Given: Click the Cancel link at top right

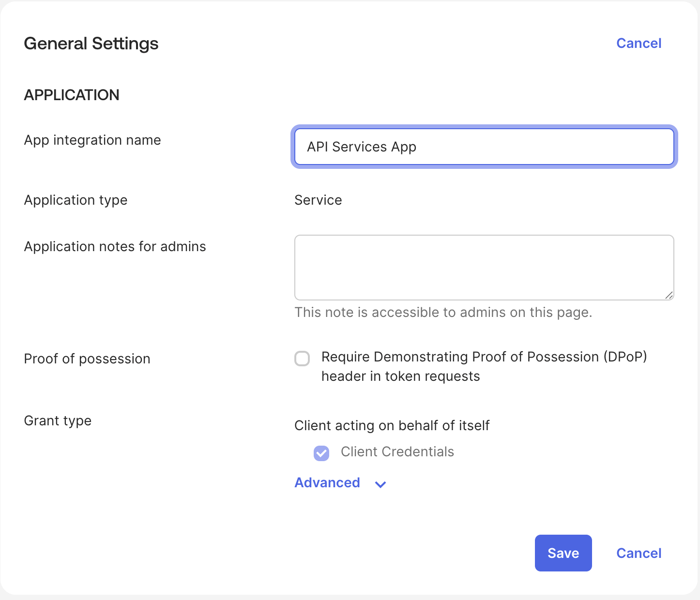Looking at the screenshot, I should click(639, 44).
